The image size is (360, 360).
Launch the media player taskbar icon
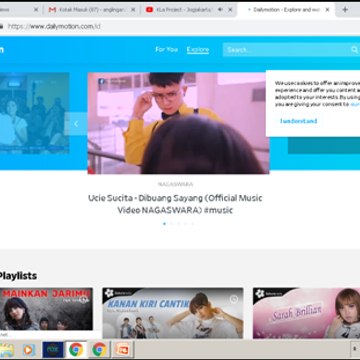click(29, 350)
